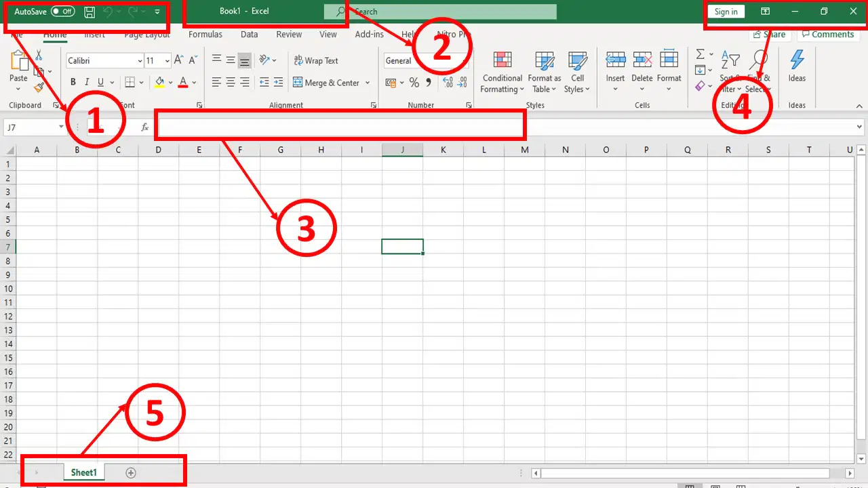Click the Borders icon
The height and width of the screenshot is (488, 868).
[130, 83]
